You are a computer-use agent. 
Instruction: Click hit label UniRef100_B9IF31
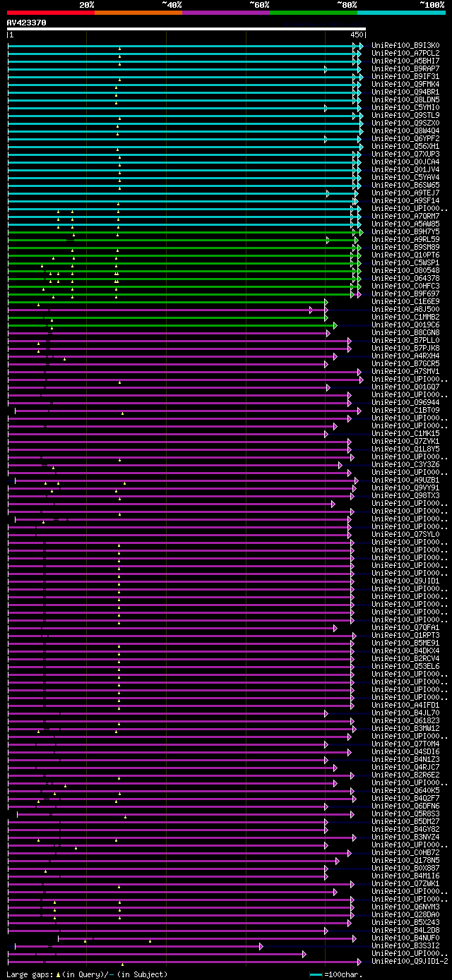(x=406, y=77)
